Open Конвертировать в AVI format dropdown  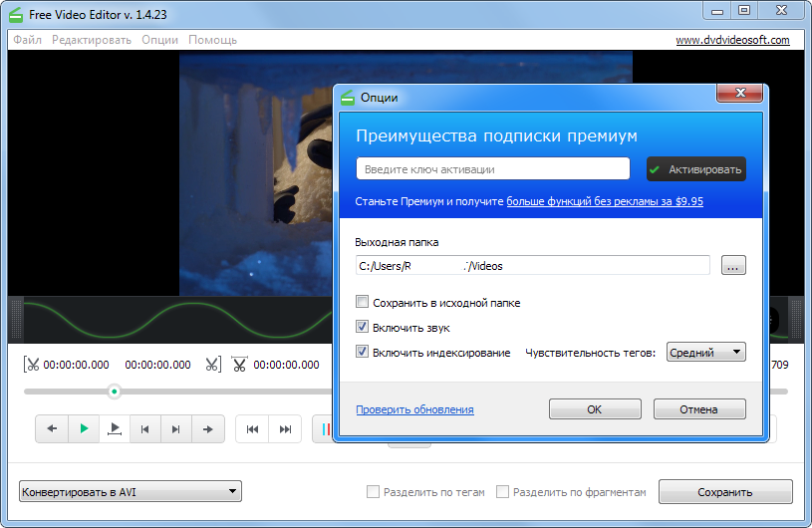point(131,492)
